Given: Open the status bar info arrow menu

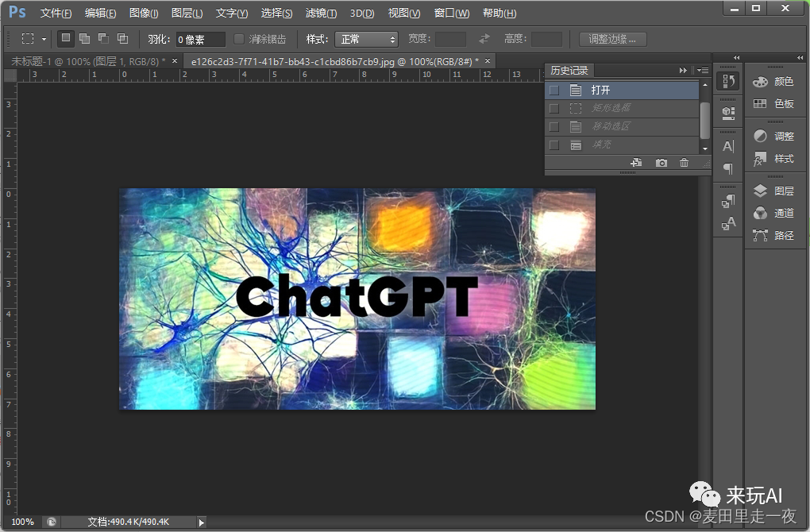Looking at the screenshot, I should (x=202, y=522).
